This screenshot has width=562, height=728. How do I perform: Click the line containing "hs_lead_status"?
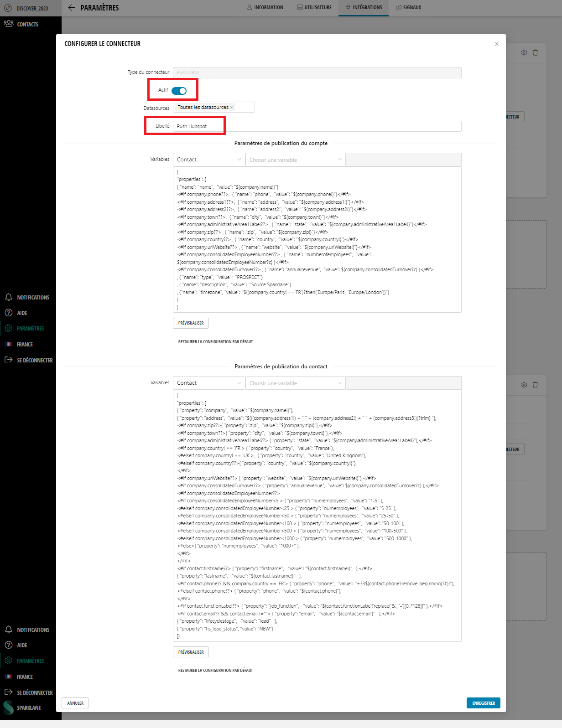[x=225, y=629]
